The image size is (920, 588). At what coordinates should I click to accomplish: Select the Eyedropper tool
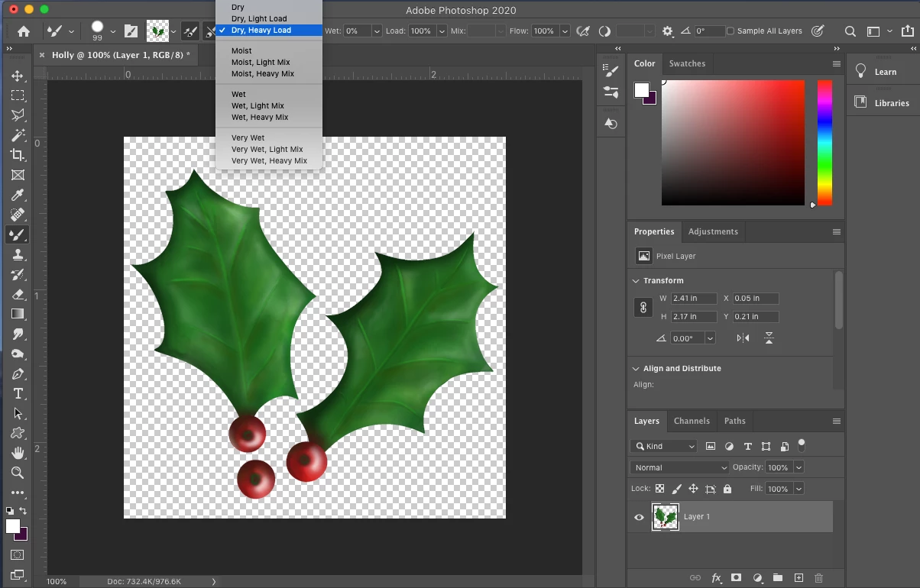point(18,195)
